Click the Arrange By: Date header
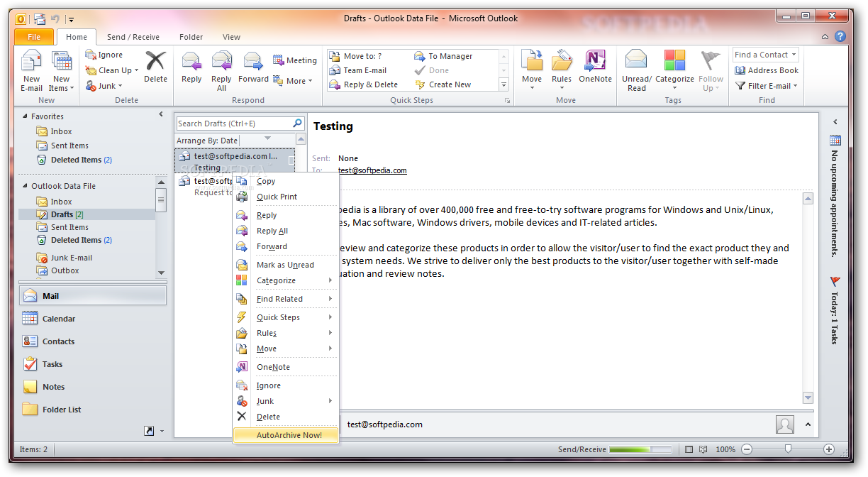868x477 pixels. click(207, 140)
